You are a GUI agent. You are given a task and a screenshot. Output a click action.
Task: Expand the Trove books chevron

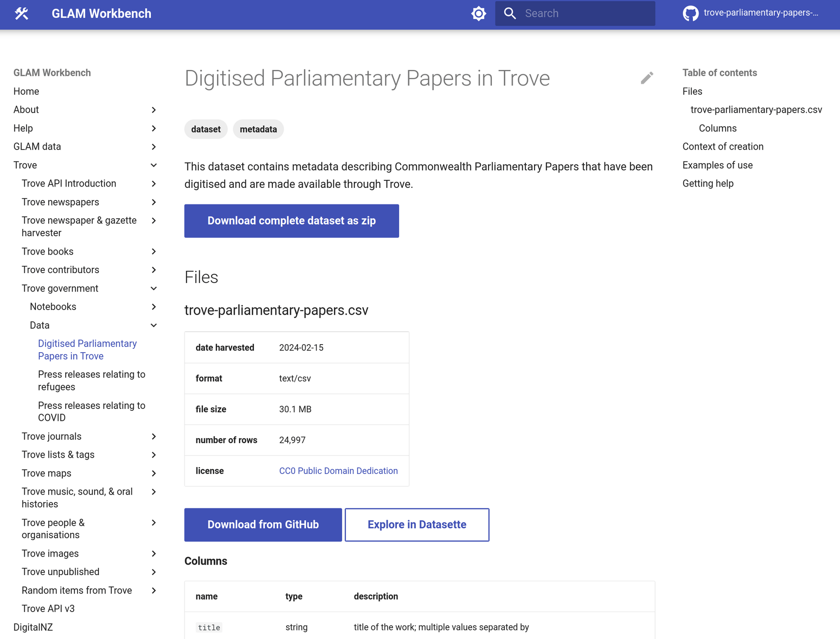pyautogui.click(x=154, y=251)
